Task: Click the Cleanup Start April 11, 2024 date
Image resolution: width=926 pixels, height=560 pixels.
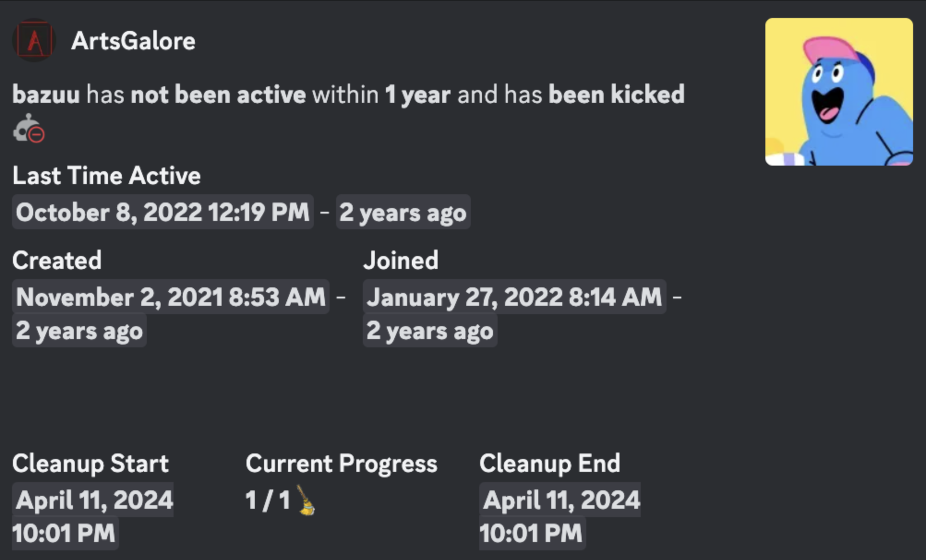Action: tap(94, 500)
